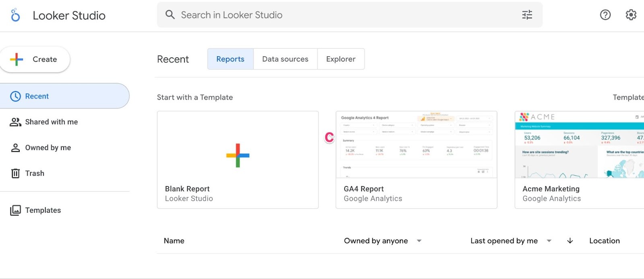Open search filter options icon
The height and width of the screenshot is (279, 644).
[x=527, y=15]
